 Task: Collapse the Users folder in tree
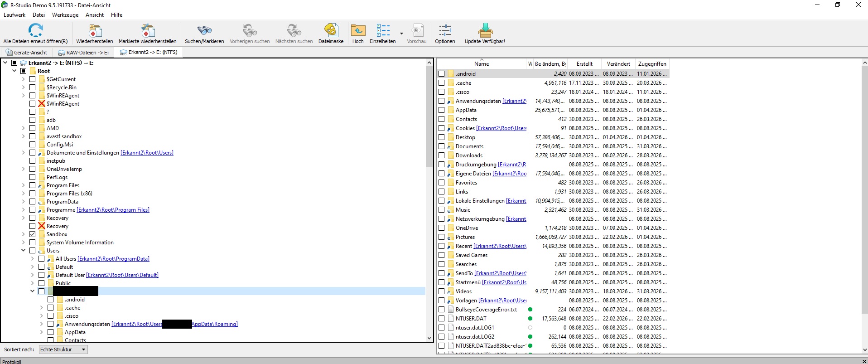click(x=23, y=251)
